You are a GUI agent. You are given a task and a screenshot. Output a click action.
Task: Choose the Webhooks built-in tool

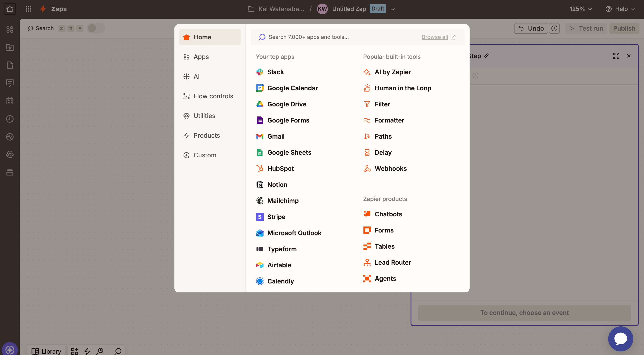click(x=390, y=169)
